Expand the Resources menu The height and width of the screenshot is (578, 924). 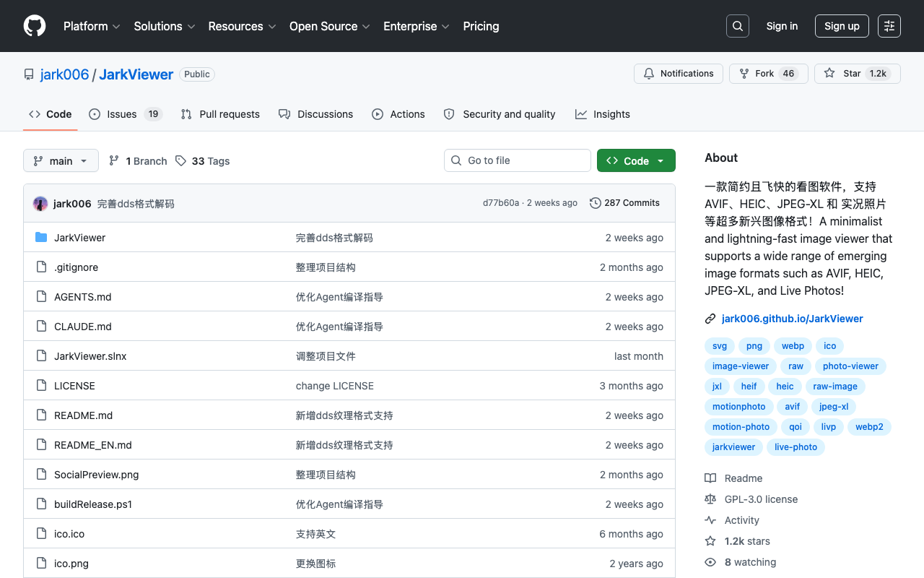click(x=242, y=26)
